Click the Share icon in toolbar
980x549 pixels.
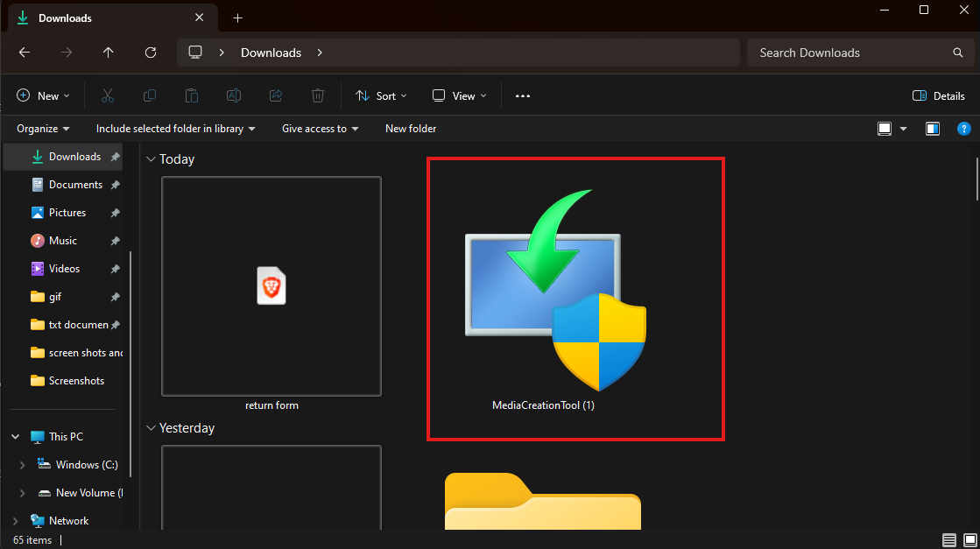[276, 95]
